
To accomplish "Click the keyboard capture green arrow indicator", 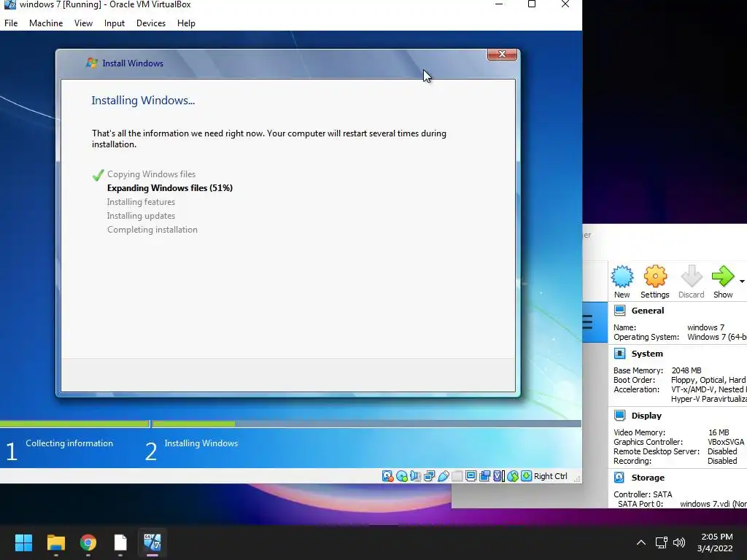I will coord(527,476).
